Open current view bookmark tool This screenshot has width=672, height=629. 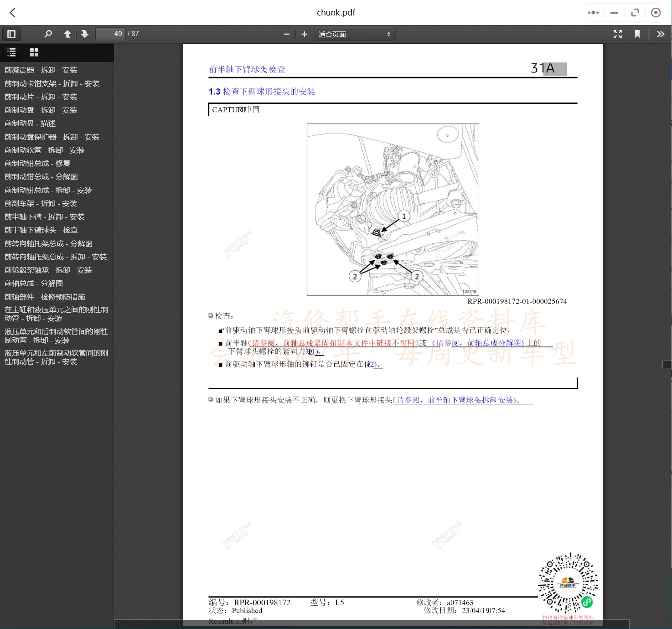pos(637,34)
